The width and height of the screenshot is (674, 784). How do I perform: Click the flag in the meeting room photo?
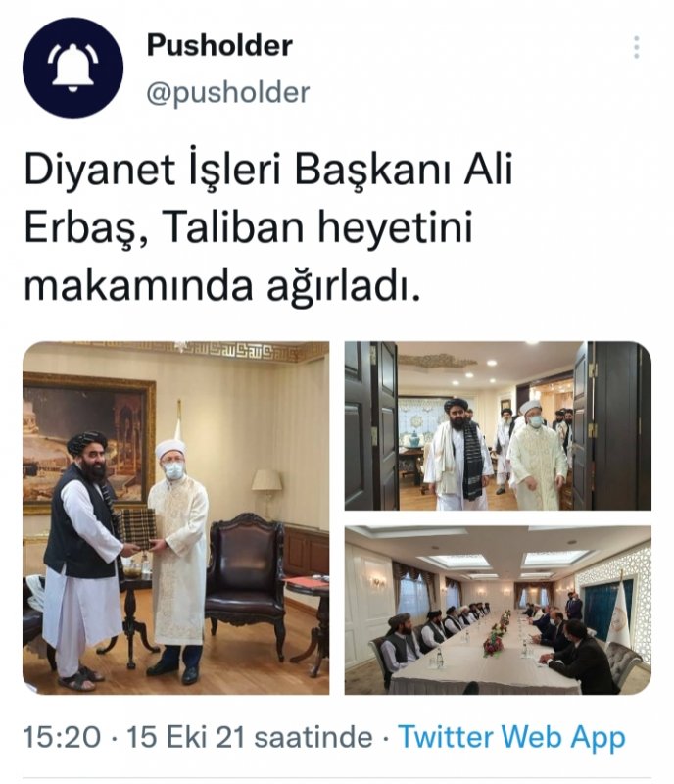(x=620, y=615)
